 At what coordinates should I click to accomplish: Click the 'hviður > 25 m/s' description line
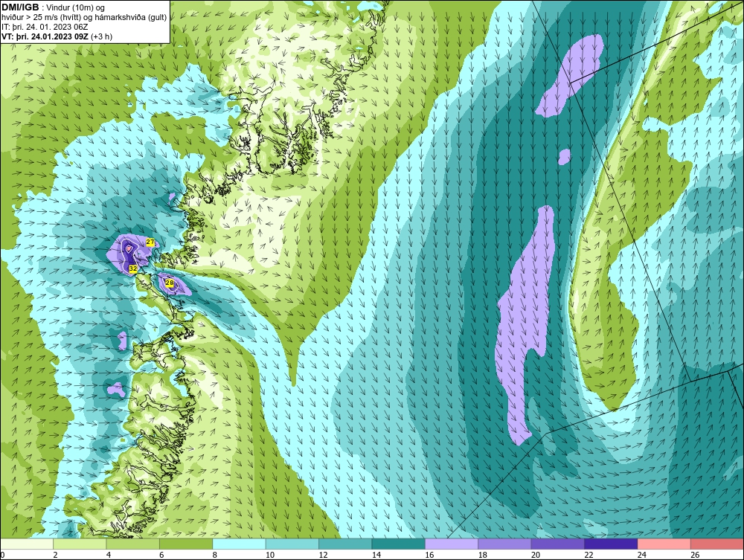(84, 18)
